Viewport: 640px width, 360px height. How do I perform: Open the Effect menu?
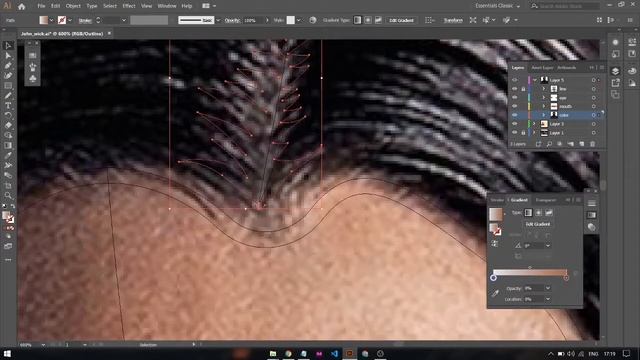pos(129,6)
